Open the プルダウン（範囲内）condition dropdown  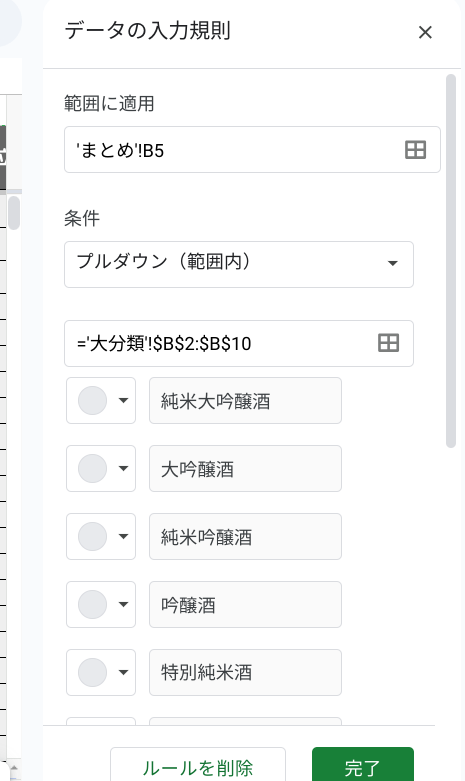(x=239, y=264)
